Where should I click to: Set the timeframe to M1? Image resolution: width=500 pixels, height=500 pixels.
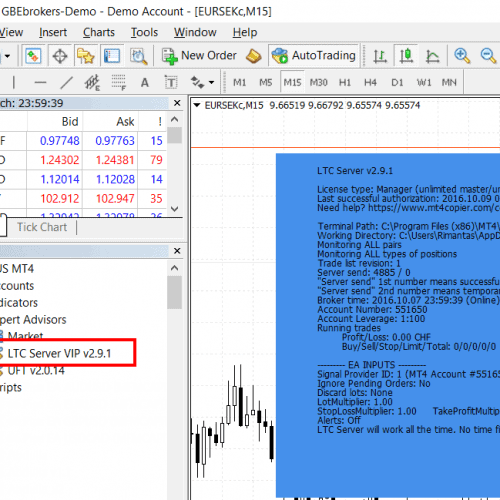point(239,82)
